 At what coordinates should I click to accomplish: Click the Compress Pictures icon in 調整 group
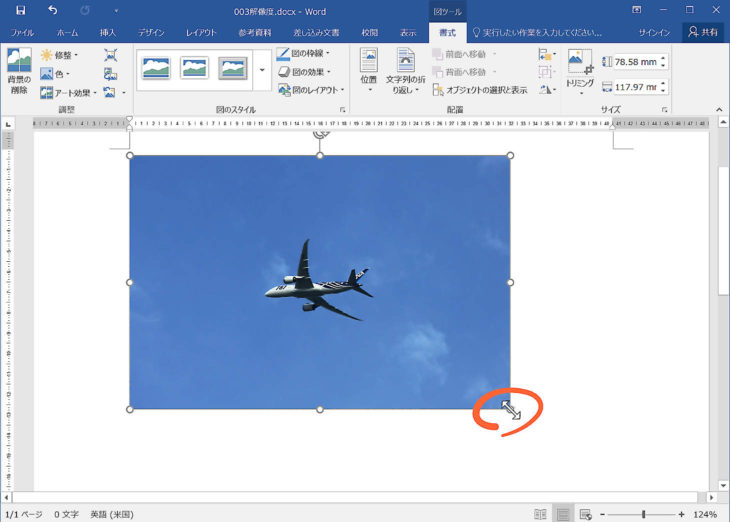[x=110, y=55]
